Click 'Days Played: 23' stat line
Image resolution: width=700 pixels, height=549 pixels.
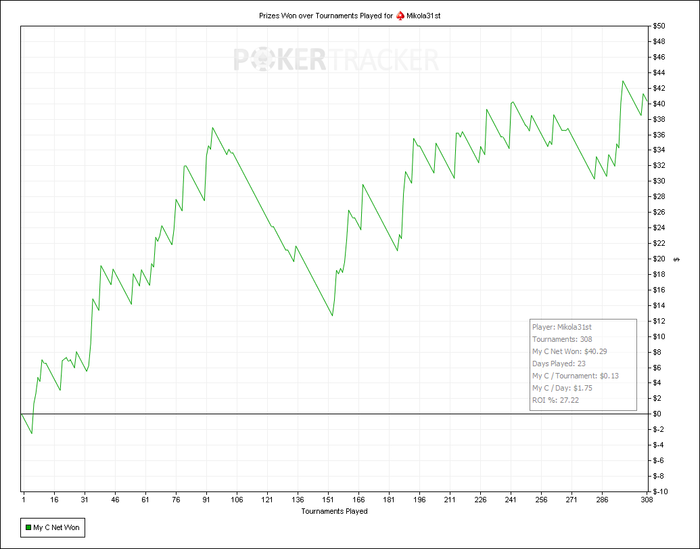click(x=559, y=364)
